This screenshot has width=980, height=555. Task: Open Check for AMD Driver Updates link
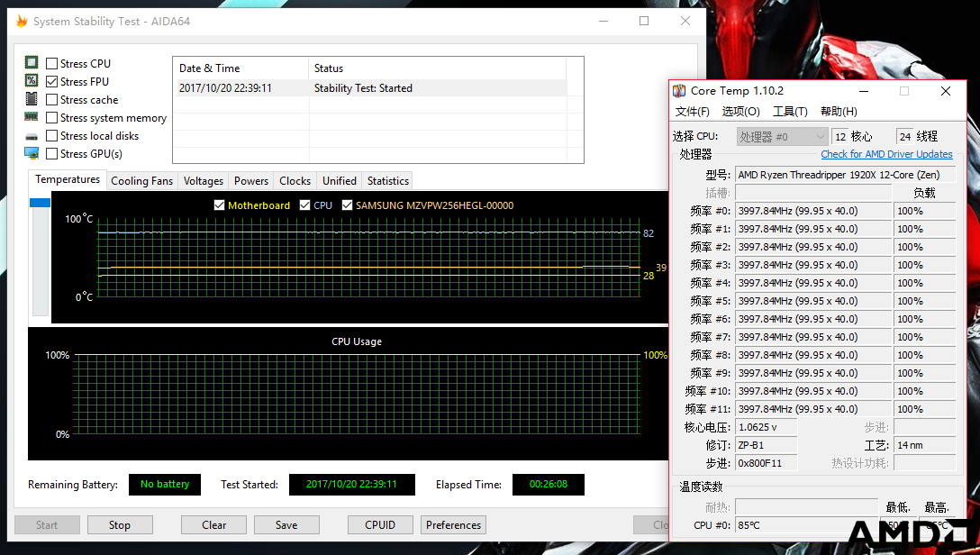887,154
